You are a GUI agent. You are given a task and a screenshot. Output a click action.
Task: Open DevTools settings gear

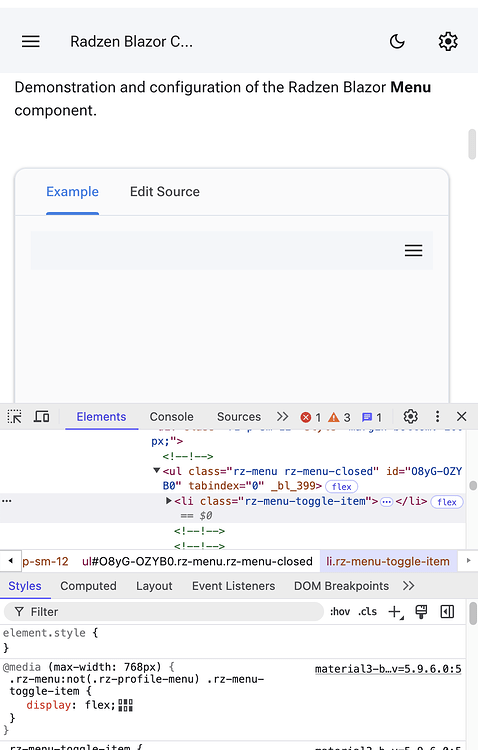411,417
